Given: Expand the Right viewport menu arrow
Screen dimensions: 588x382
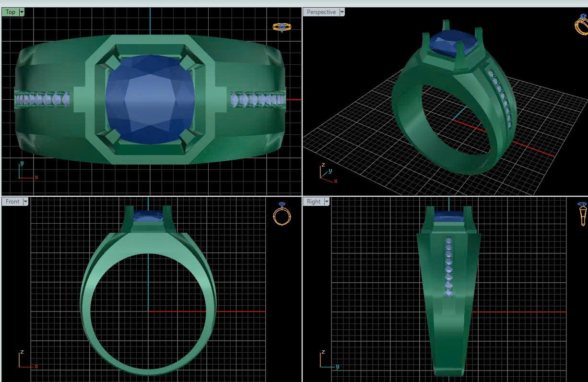Looking at the screenshot, I should 327,202.
